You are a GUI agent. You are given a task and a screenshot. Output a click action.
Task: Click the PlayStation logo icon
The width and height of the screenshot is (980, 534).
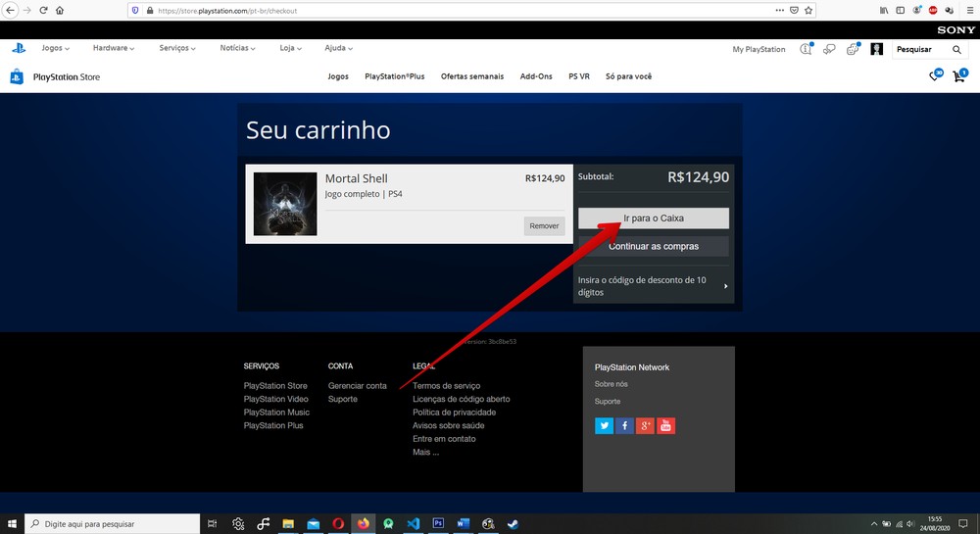[x=19, y=48]
